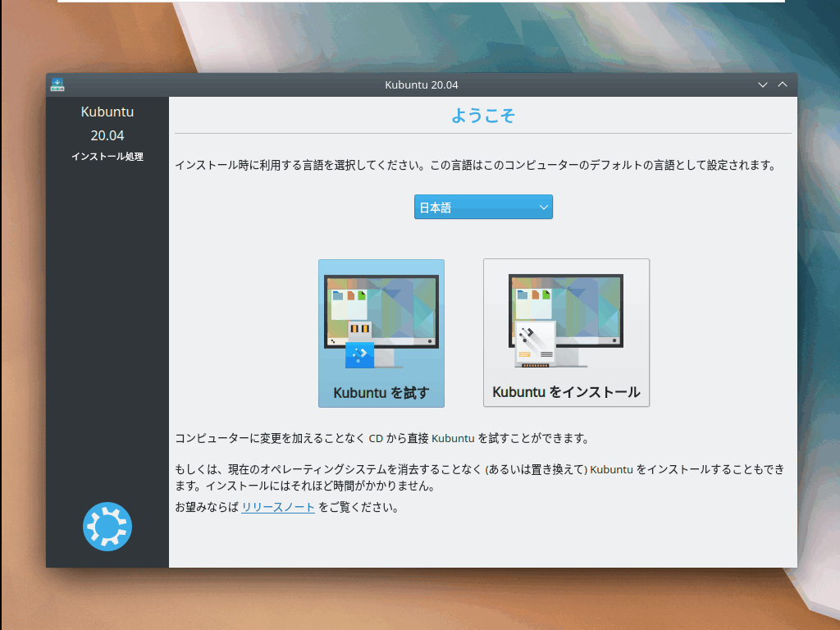This screenshot has width=840, height=630.
Task: Click the ようこそ heading
Action: coord(483,115)
